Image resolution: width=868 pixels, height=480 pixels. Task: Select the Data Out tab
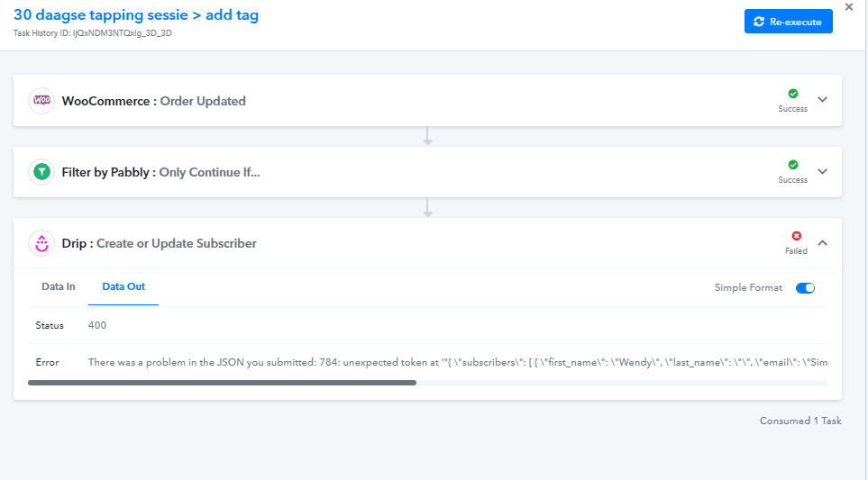pos(123,286)
